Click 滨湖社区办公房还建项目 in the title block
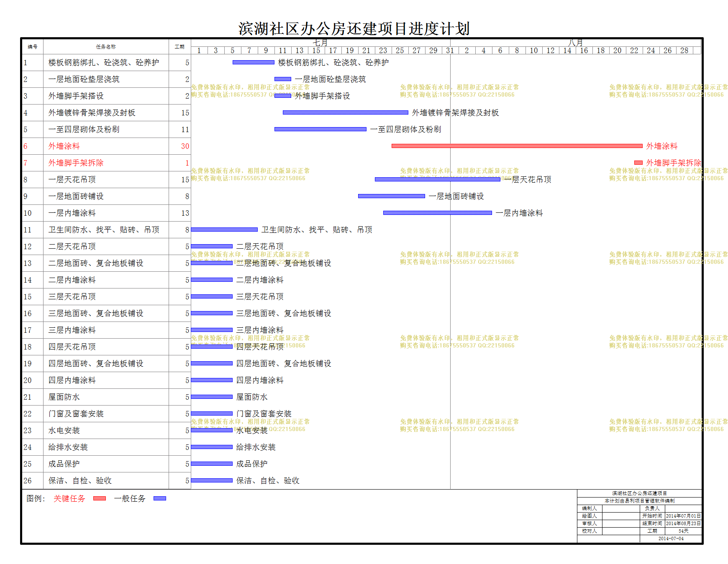 point(639,493)
